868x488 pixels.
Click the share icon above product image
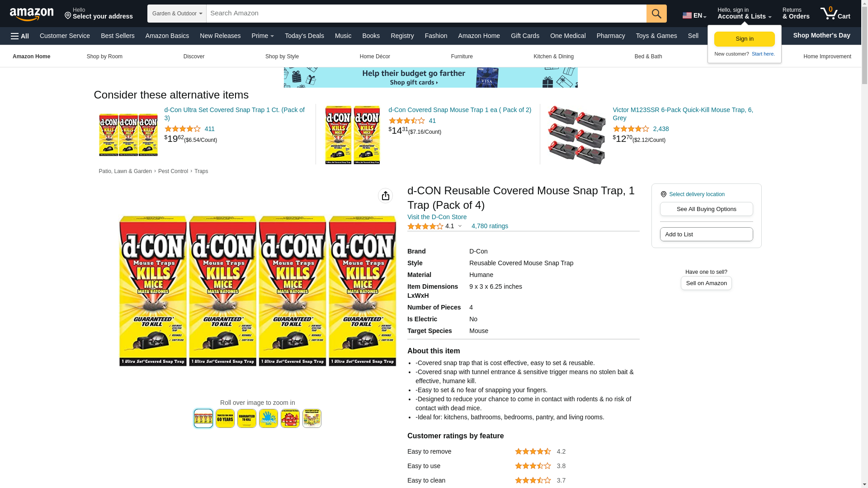385,196
